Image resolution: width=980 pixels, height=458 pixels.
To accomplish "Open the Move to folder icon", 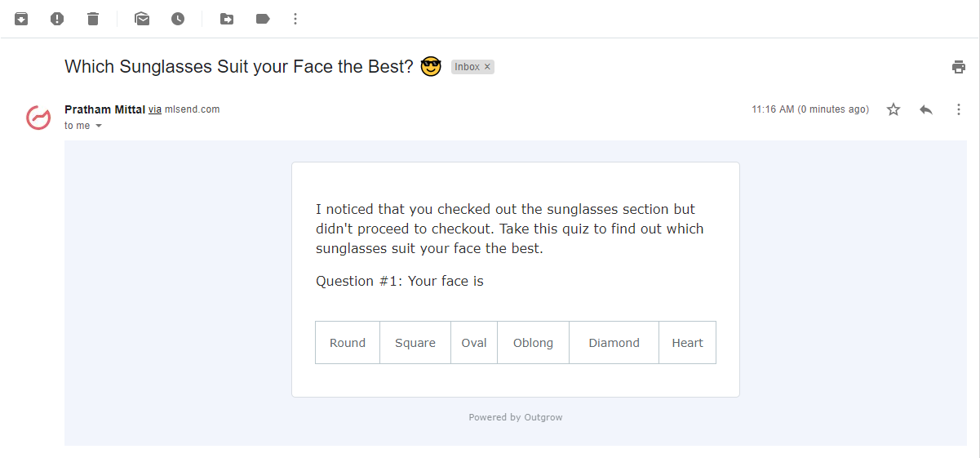I will tap(227, 19).
